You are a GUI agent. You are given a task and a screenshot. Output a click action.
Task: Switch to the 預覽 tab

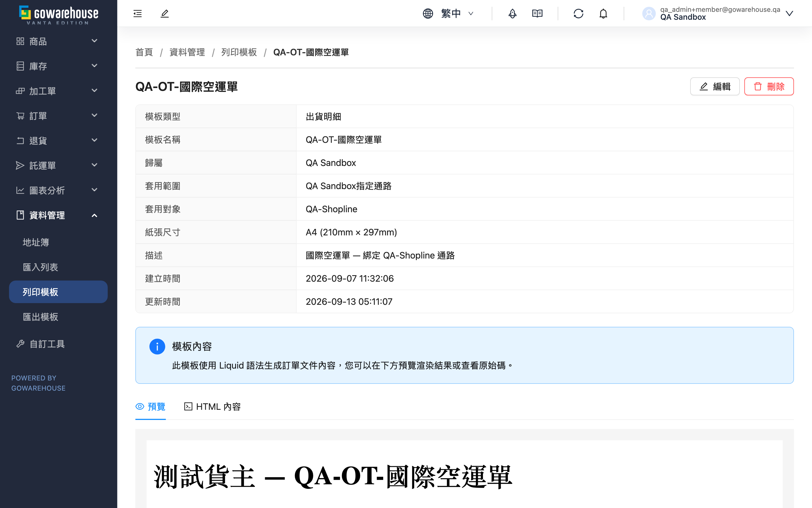[x=150, y=406]
